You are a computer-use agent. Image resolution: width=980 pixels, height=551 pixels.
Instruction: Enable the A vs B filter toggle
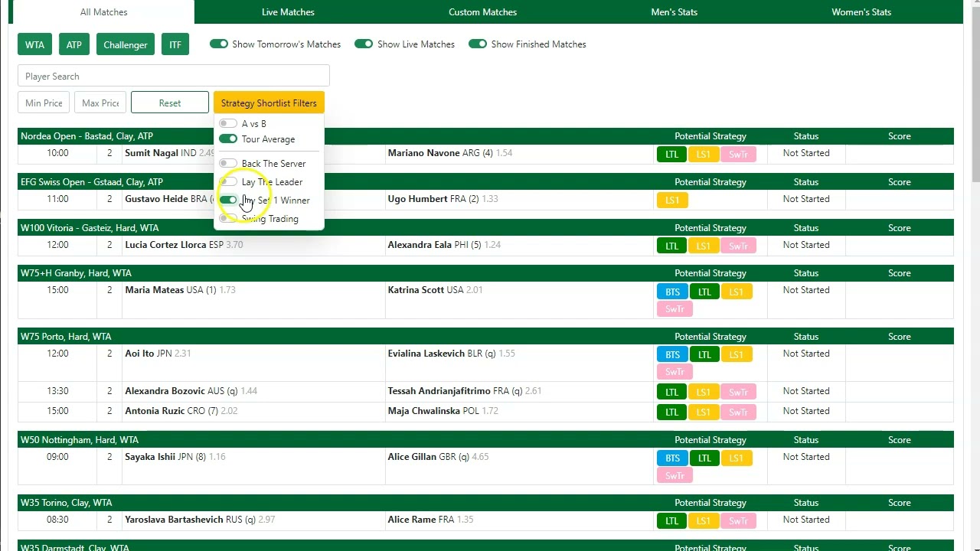pos(228,123)
